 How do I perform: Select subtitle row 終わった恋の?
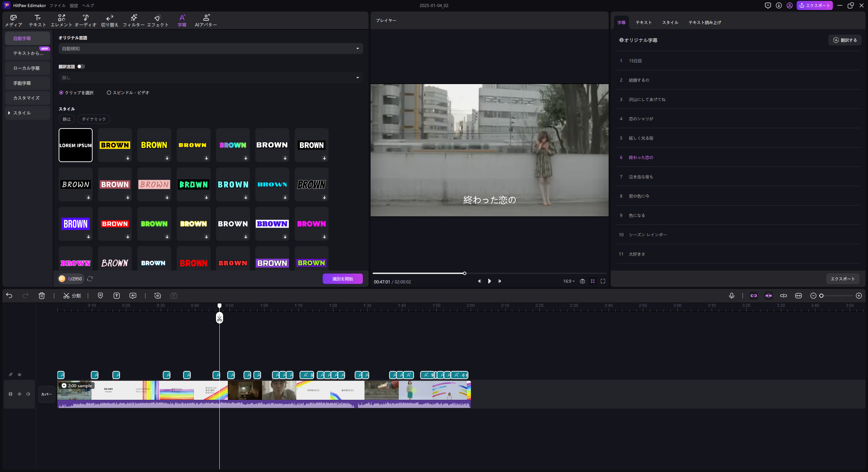click(x=738, y=157)
